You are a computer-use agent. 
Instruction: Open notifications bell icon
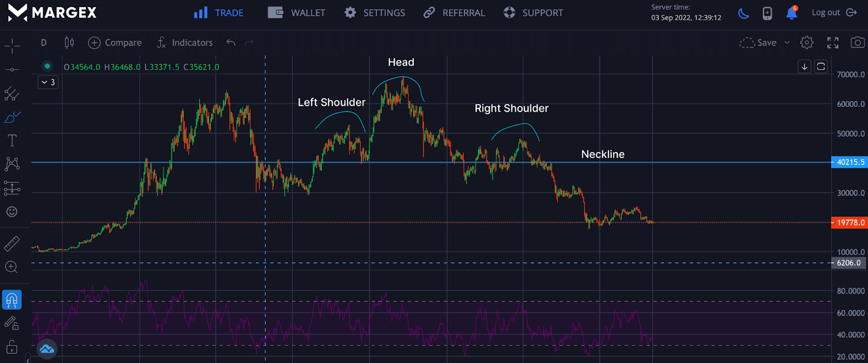click(792, 13)
